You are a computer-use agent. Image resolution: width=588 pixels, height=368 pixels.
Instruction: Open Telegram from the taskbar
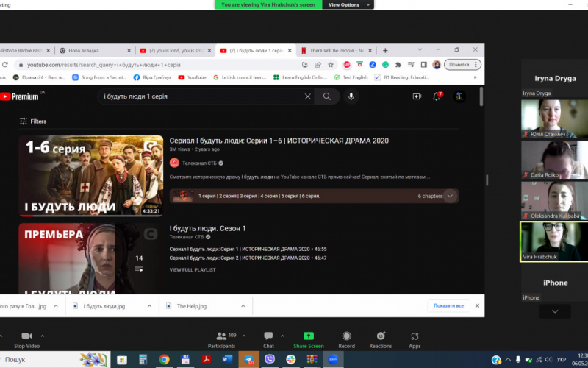tap(249, 360)
